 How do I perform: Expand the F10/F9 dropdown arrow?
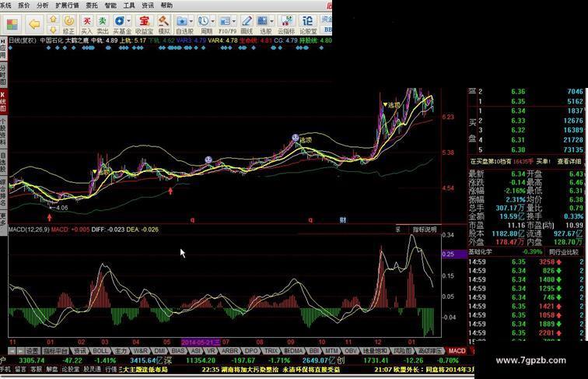tap(235, 21)
